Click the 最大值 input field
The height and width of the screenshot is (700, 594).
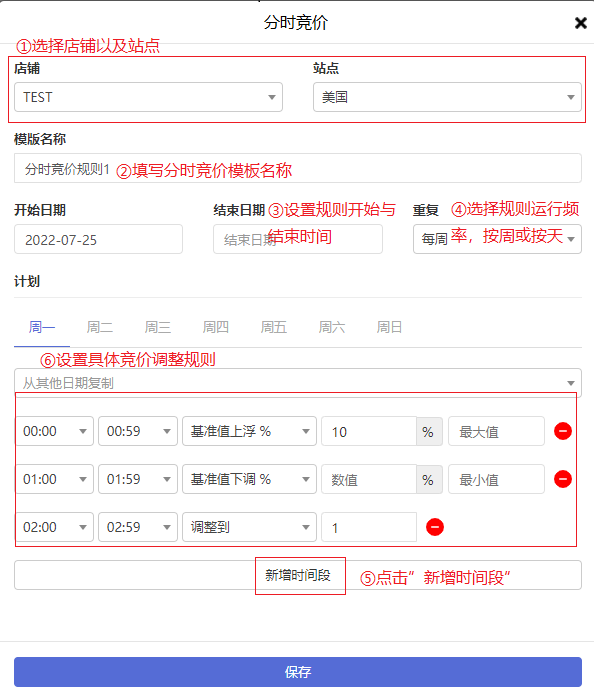click(496, 431)
